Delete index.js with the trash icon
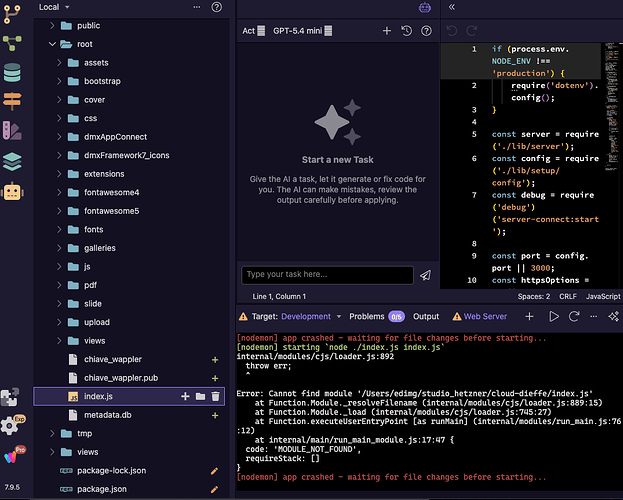Screen dimensions: 623x500 pyautogui.click(x=215, y=396)
